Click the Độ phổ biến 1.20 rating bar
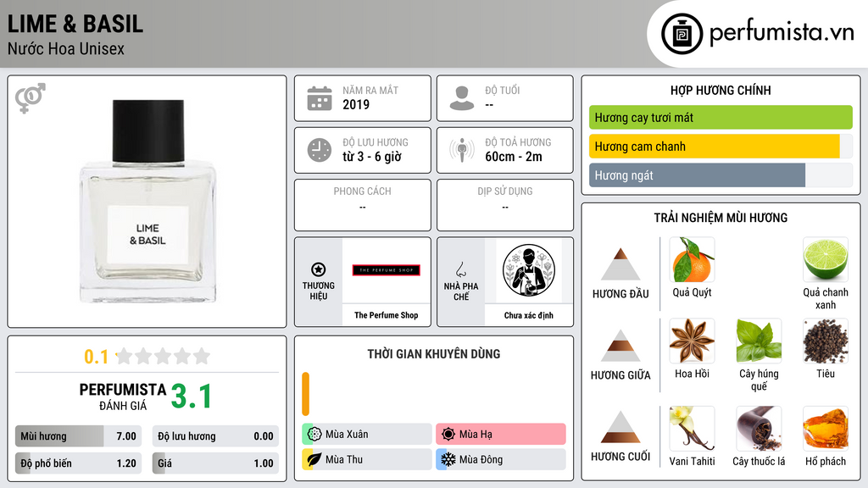The height and width of the screenshot is (488, 868). [78, 463]
